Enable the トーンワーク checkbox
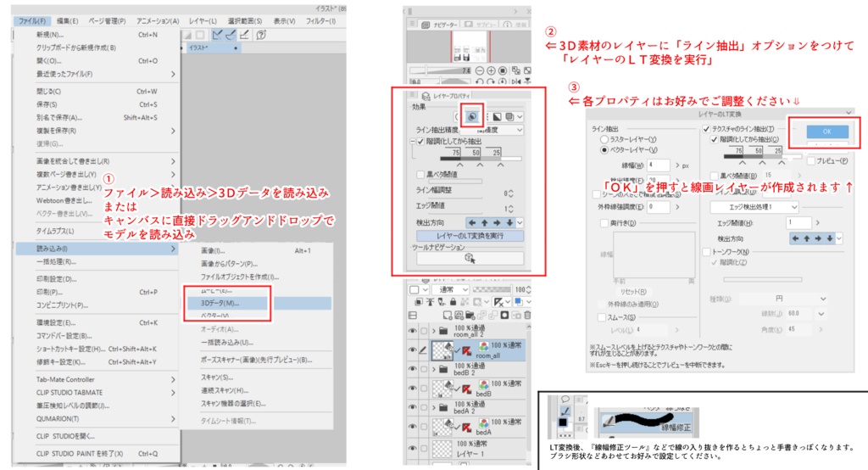 point(706,252)
